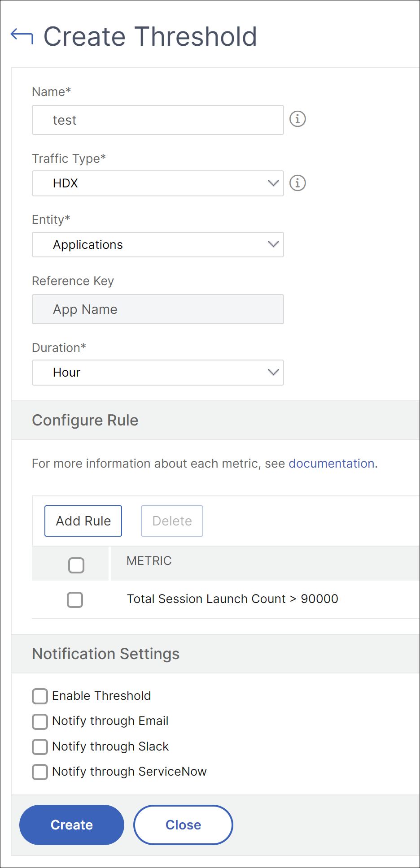Check the Notify through ServiceNow checkbox
This screenshot has width=420, height=868.
coord(40,772)
